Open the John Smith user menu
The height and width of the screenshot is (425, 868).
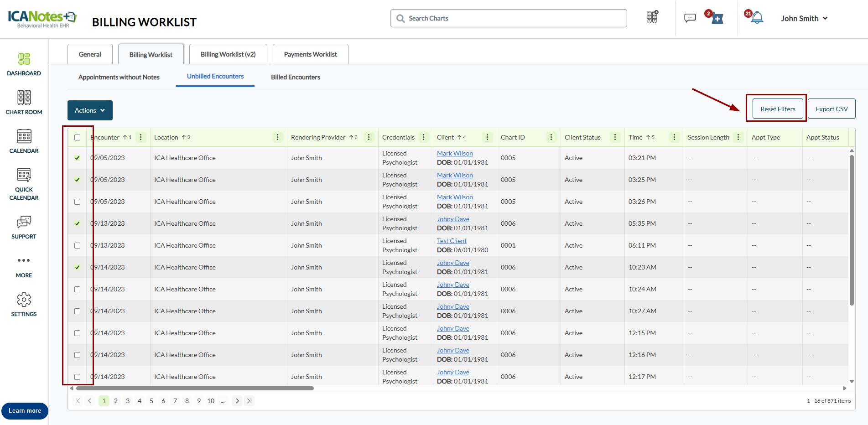804,18
